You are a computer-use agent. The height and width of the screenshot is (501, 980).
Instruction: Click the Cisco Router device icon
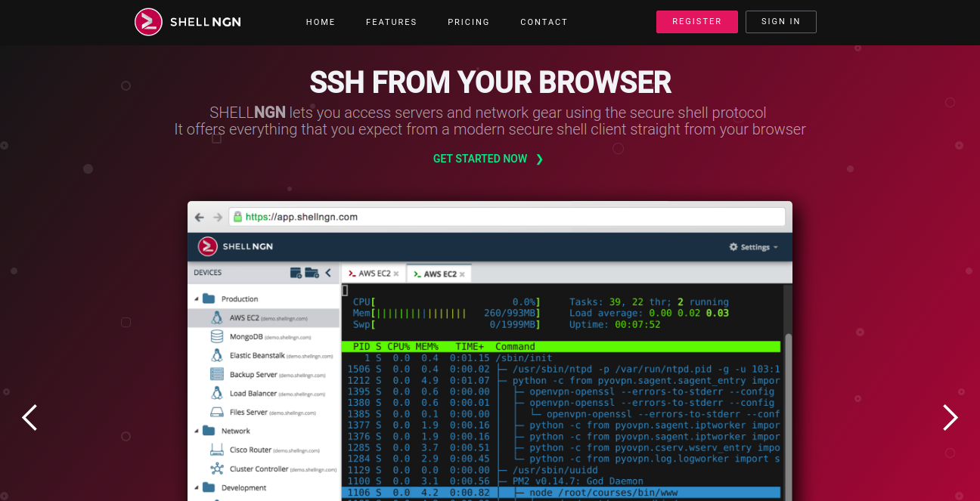click(x=217, y=450)
